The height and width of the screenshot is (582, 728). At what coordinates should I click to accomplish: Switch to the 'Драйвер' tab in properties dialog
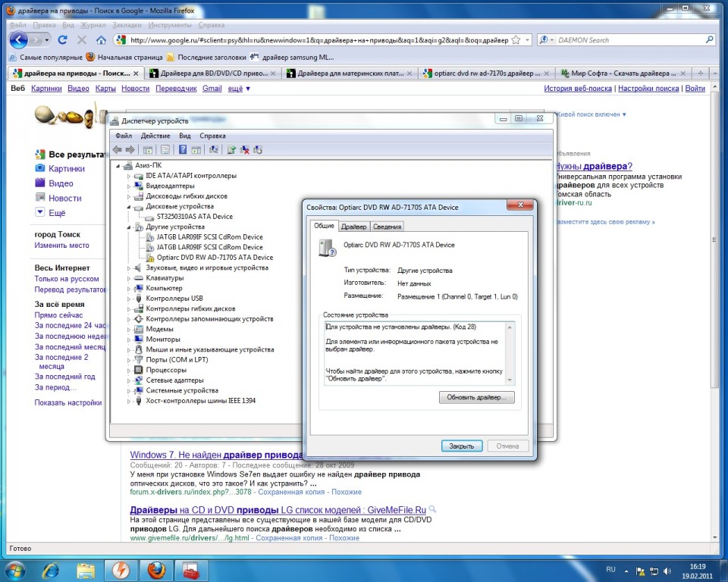pyautogui.click(x=354, y=227)
